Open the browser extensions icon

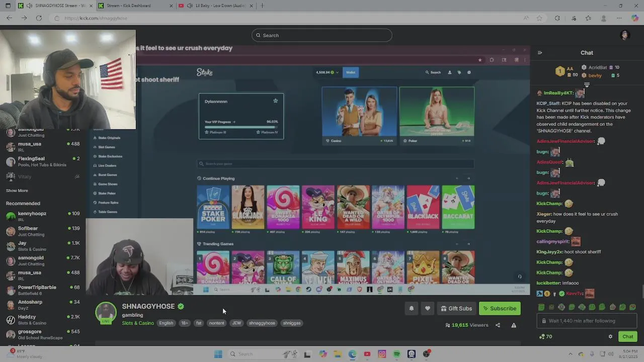[x=557, y=18]
